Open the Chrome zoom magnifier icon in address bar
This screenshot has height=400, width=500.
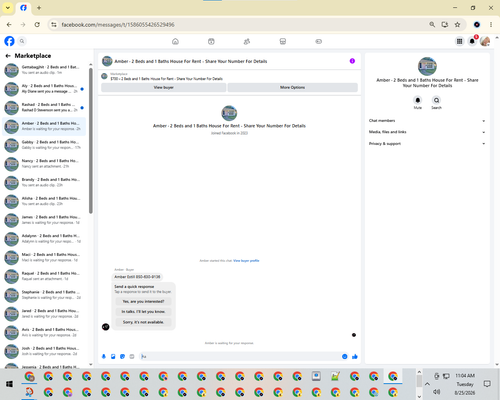[432, 25]
